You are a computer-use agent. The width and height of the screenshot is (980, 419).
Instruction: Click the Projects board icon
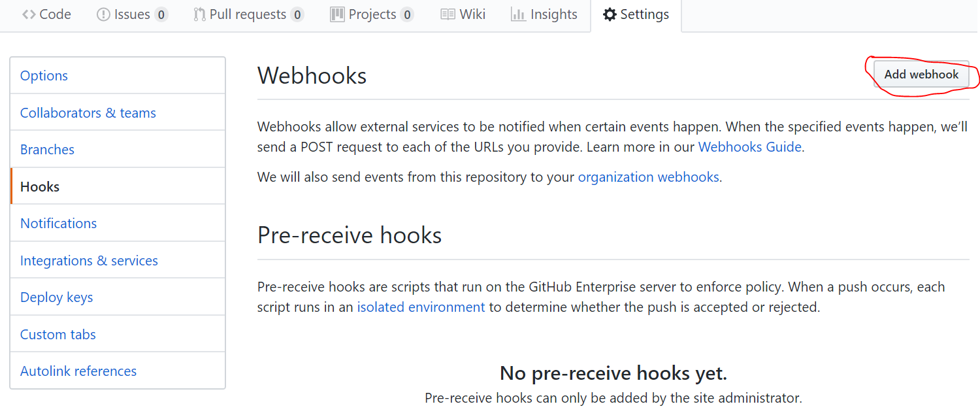pos(337,14)
